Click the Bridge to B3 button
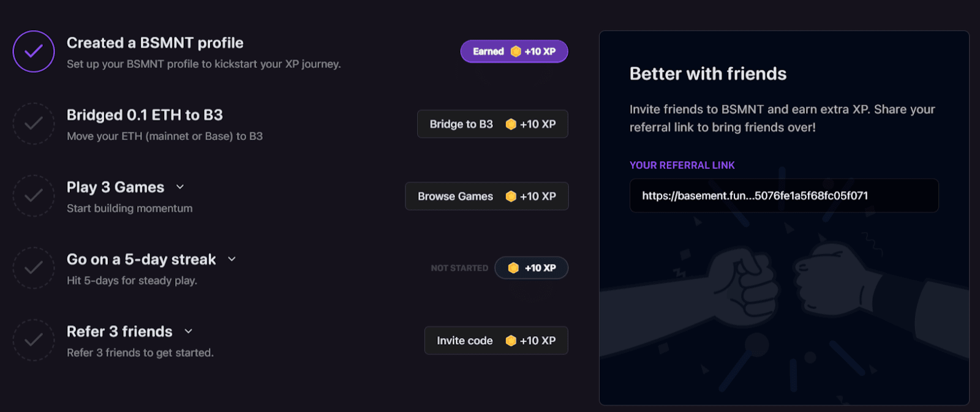 tap(492, 124)
